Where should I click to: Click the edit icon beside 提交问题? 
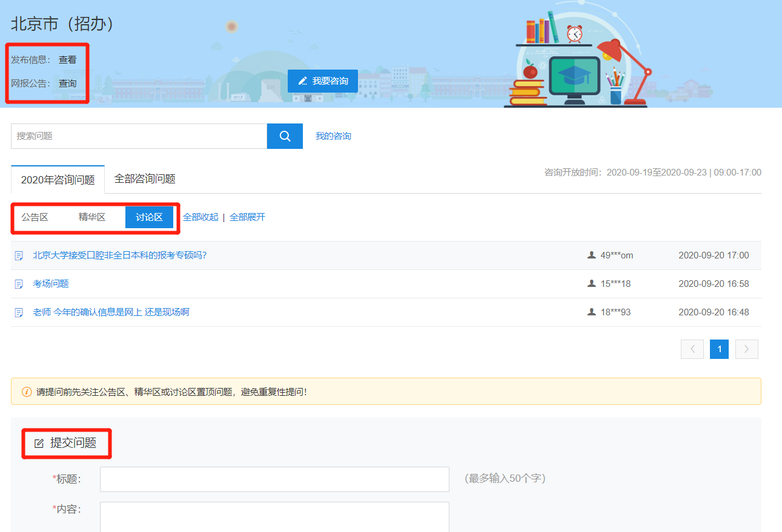[x=39, y=444]
